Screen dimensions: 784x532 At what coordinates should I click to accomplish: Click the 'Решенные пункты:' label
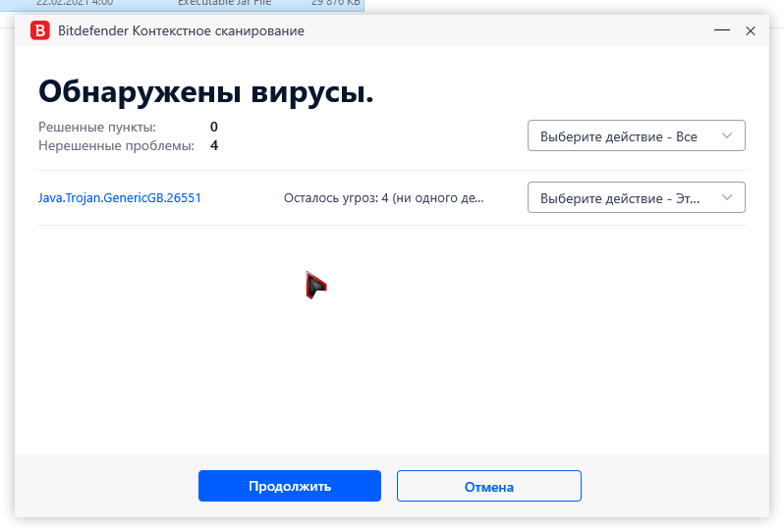pos(97,127)
